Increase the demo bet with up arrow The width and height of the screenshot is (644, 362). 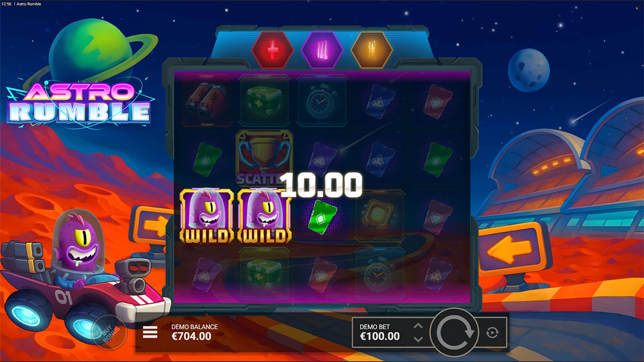click(419, 326)
